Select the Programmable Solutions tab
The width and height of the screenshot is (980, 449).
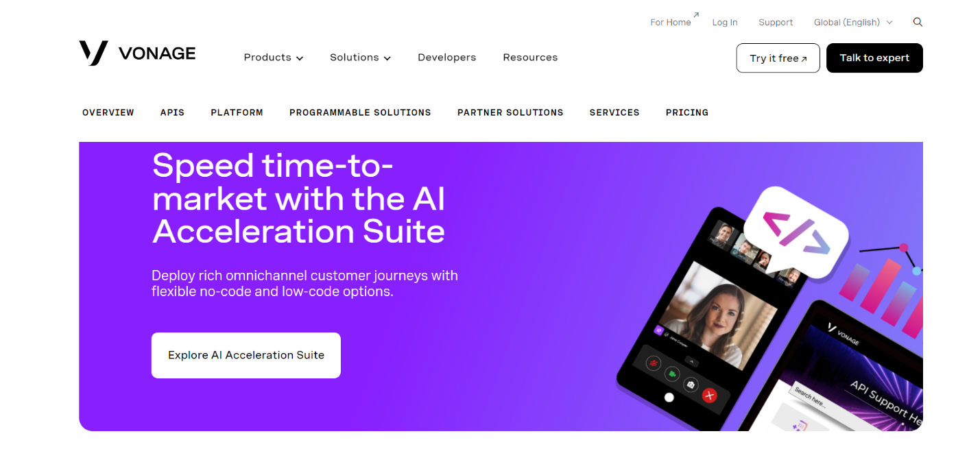click(x=360, y=112)
